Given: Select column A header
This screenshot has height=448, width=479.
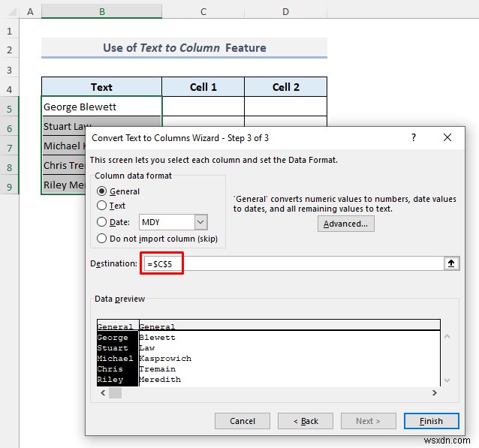Looking at the screenshot, I should click(x=30, y=11).
